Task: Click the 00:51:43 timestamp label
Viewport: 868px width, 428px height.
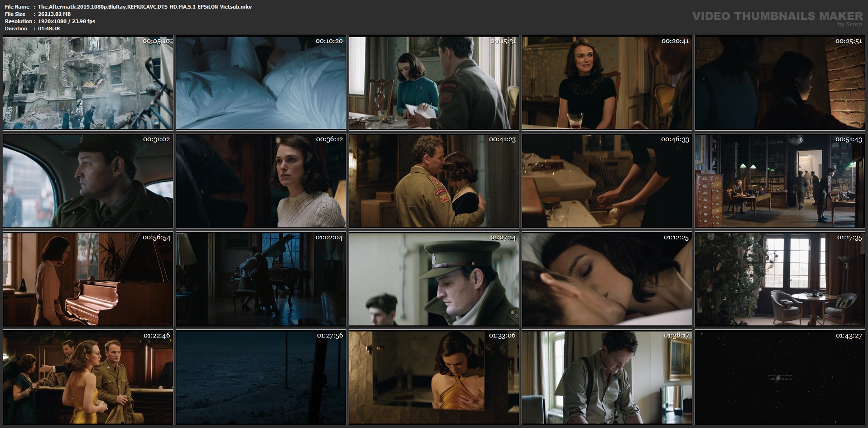Action: (849, 139)
